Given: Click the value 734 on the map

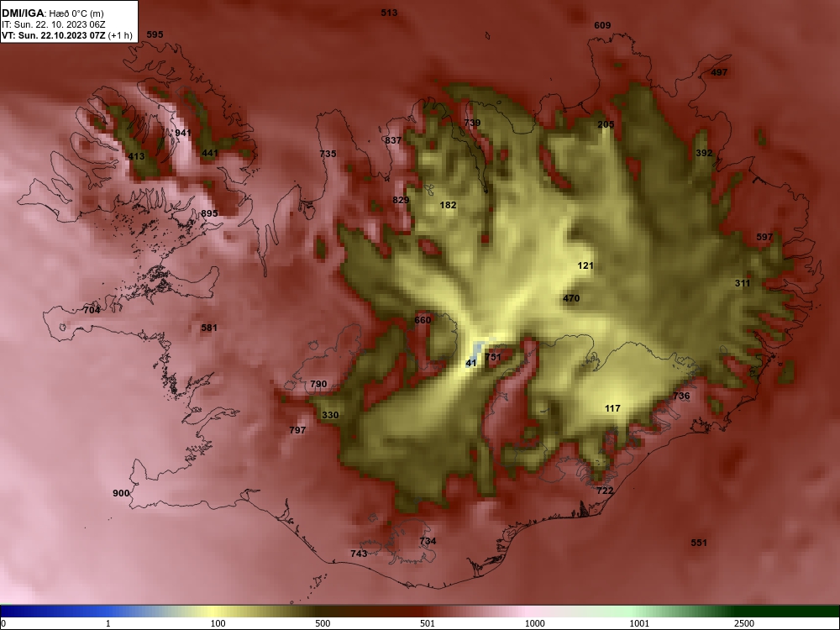Looking at the screenshot, I should 428,541.
